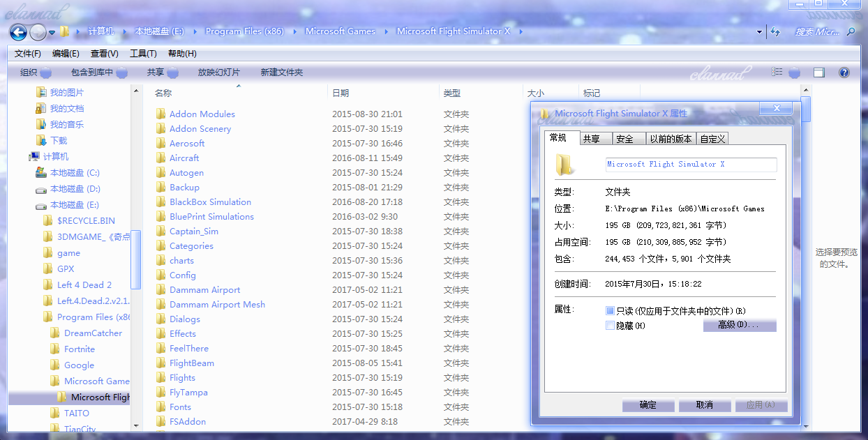The width and height of the screenshot is (868, 440).
Task: Open the 文件(F) menu
Action: [28, 54]
